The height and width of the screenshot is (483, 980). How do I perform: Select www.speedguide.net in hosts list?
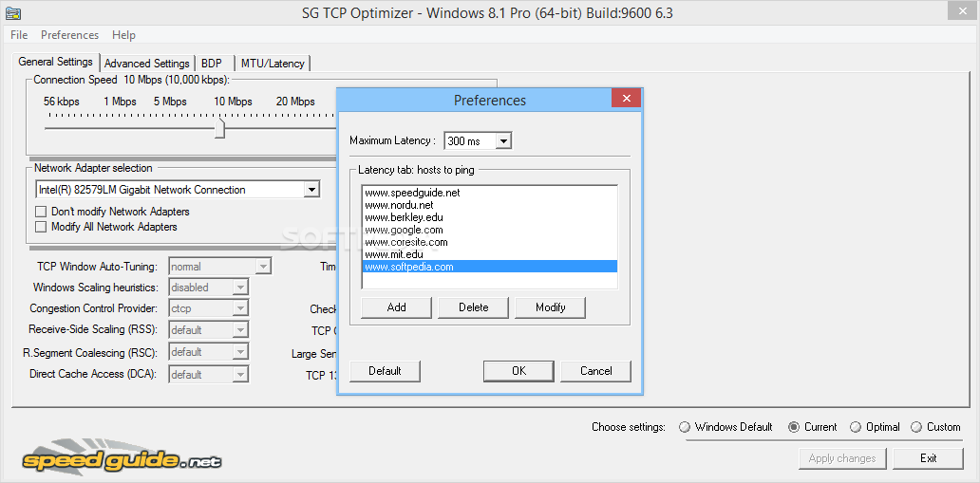point(489,193)
